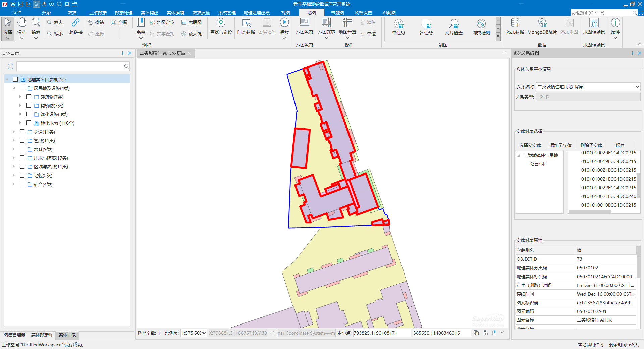This screenshot has width=644, height=349.
Task: Click the 删除子实体 button
Action: click(591, 145)
